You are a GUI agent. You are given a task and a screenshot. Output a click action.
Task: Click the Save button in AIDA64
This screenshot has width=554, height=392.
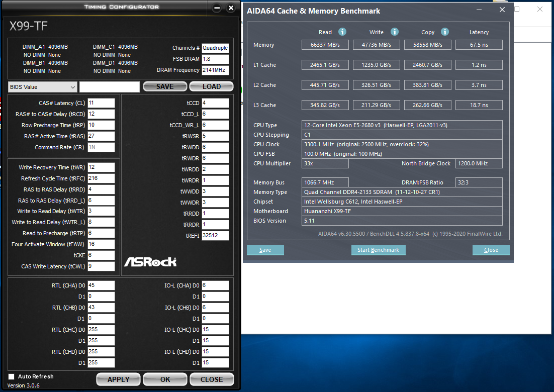tap(265, 250)
